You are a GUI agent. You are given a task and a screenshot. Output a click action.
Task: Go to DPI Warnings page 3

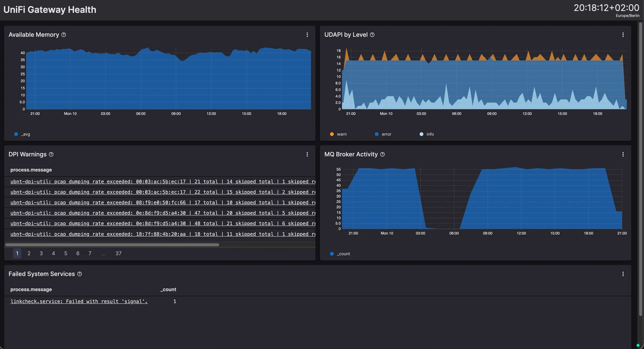[41, 253]
